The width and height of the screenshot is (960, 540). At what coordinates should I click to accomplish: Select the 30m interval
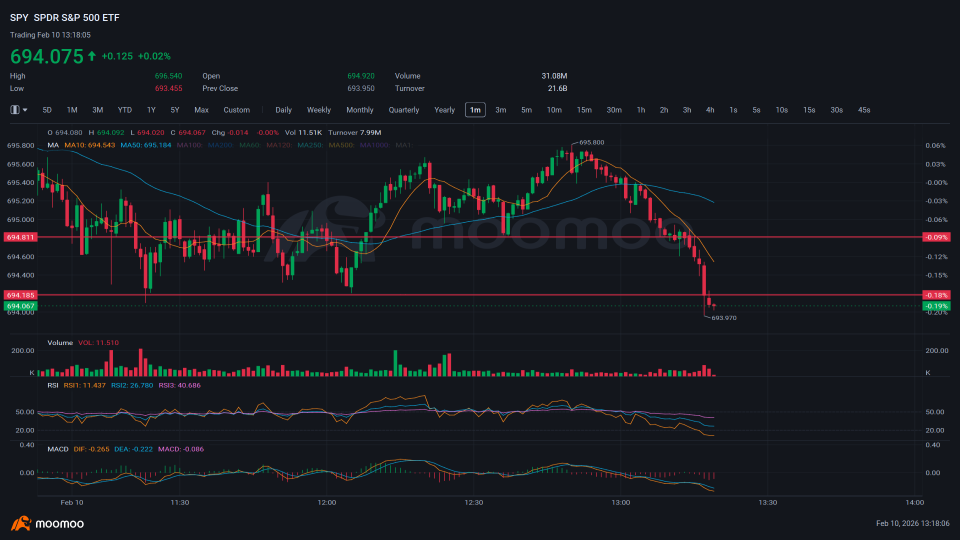614,110
